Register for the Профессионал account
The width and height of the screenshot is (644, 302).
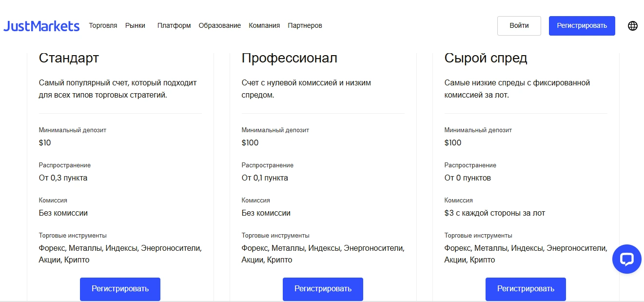pos(323,289)
